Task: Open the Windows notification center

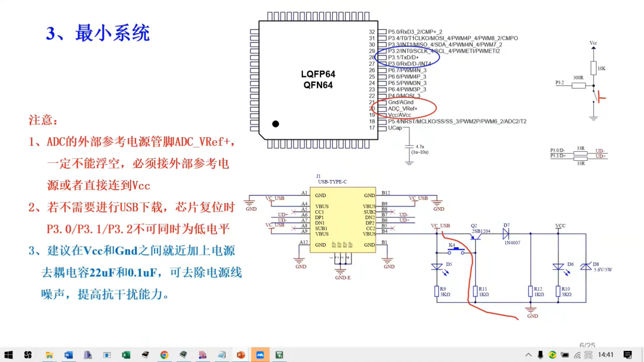Action: pyautogui.click(x=627, y=355)
